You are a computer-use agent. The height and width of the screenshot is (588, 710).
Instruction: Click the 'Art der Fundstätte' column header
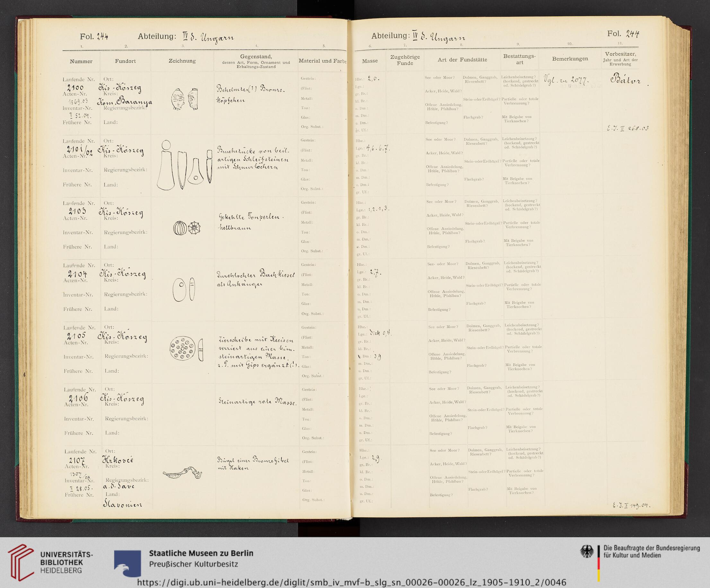coord(462,59)
